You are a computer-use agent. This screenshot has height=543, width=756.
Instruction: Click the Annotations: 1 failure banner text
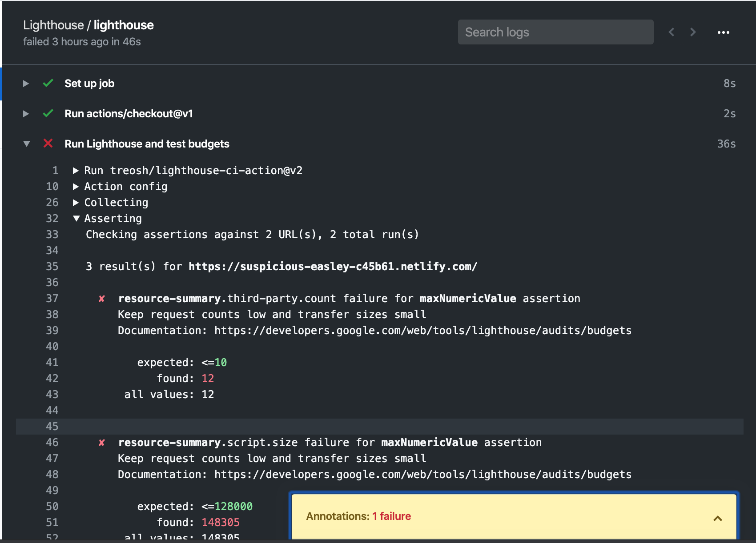pos(358,516)
